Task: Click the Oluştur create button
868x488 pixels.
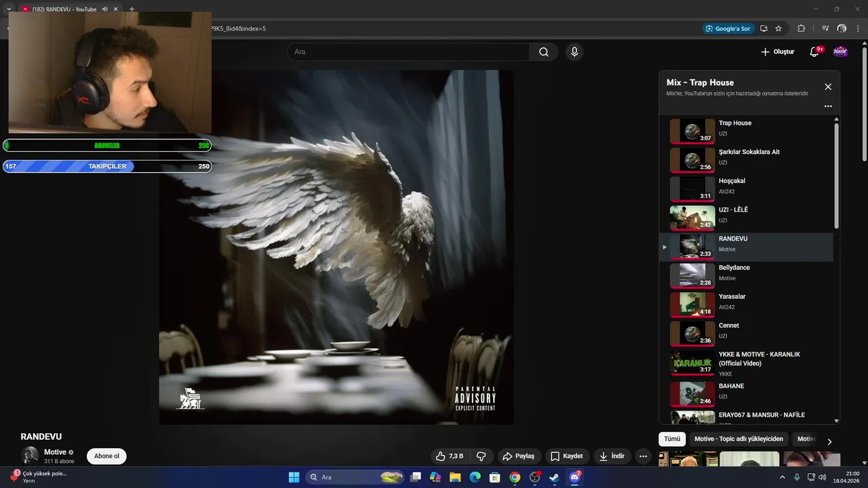Action: coord(777,52)
